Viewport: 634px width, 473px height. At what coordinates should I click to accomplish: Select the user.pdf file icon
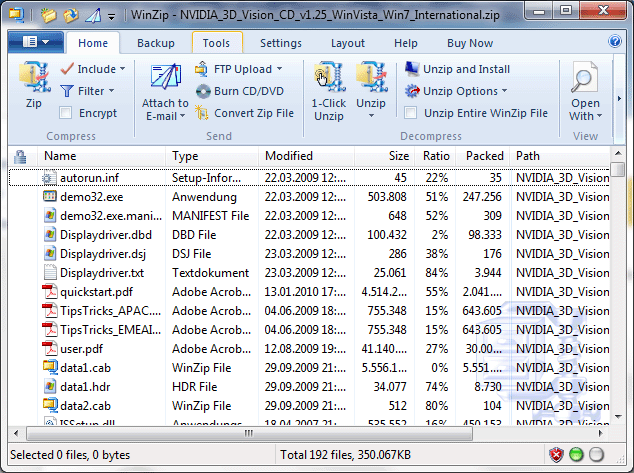click(50, 348)
